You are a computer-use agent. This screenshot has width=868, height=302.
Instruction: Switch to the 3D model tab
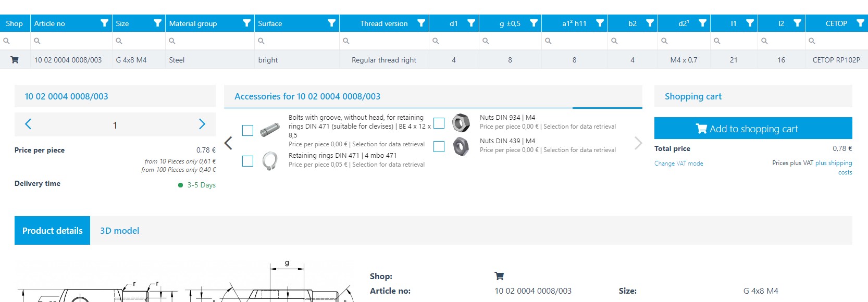pyautogui.click(x=119, y=231)
